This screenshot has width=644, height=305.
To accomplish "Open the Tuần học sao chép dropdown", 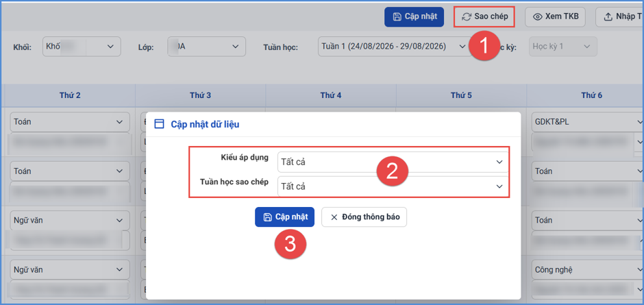I will pyautogui.click(x=393, y=186).
